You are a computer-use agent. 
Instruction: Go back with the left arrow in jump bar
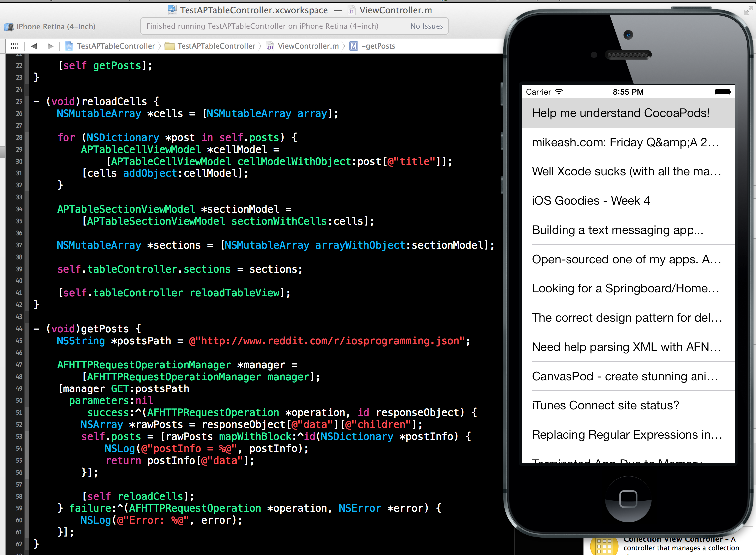tap(34, 46)
